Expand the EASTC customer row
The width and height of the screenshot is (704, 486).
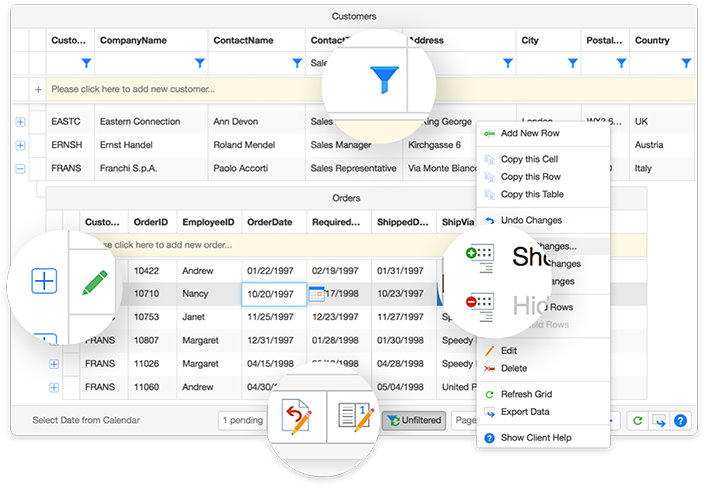20,121
